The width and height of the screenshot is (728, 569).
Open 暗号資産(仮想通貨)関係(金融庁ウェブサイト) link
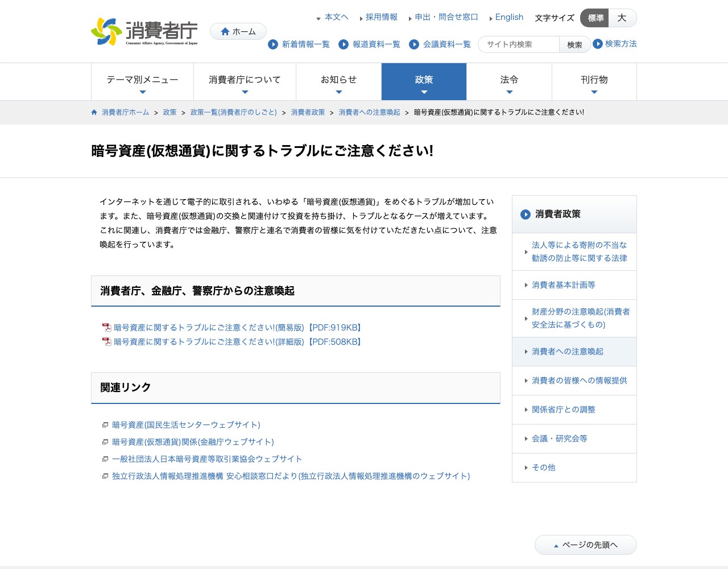[x=193, y=442]
